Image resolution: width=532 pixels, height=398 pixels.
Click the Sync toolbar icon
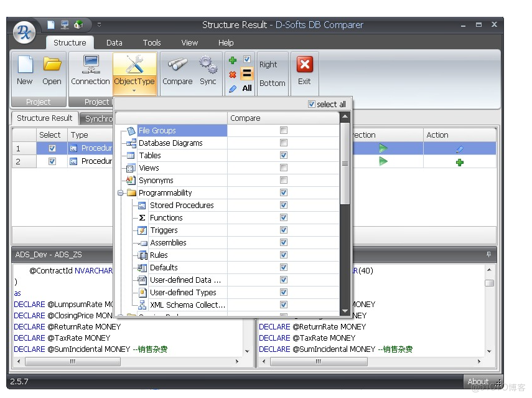[208, 65]
